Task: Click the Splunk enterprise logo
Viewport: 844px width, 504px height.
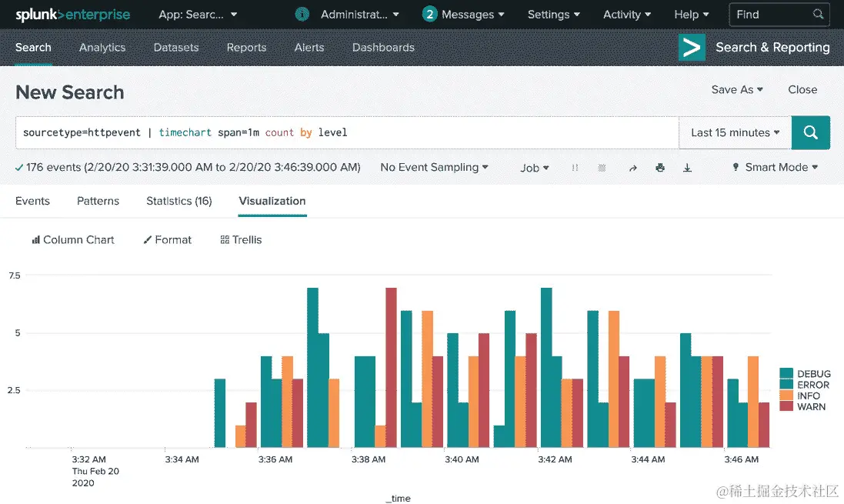Action: [72, 15]
